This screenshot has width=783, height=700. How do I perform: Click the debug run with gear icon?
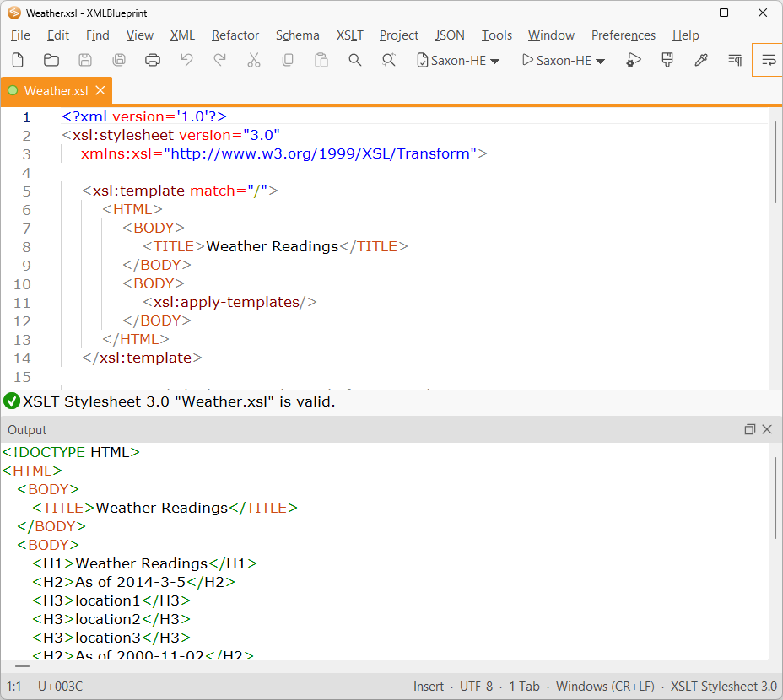point(634,60)
